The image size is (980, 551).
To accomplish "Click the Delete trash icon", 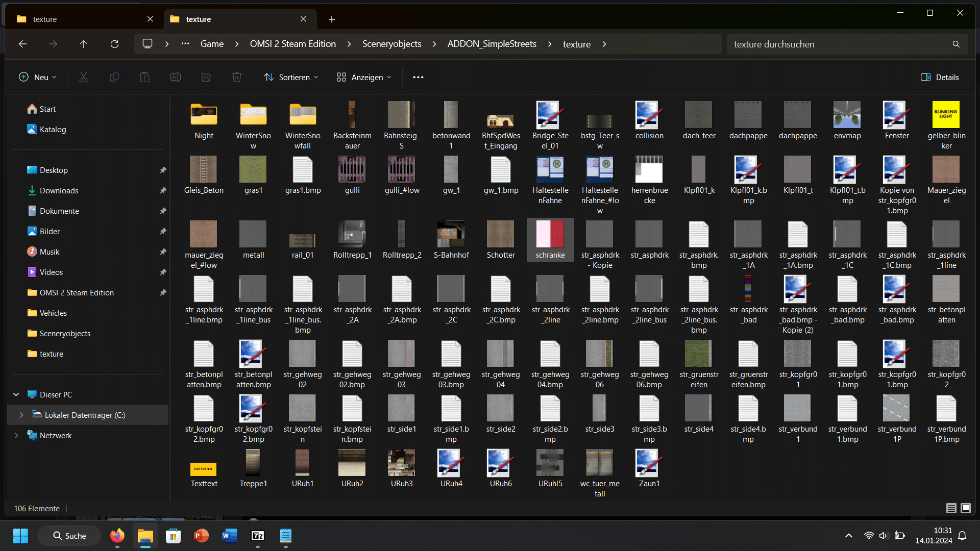I will (237, 77).
